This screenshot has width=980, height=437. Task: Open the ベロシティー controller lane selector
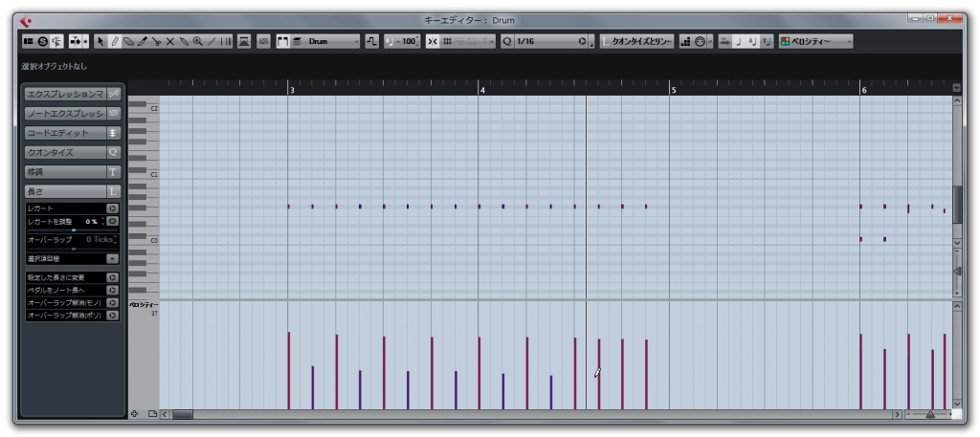144,305
